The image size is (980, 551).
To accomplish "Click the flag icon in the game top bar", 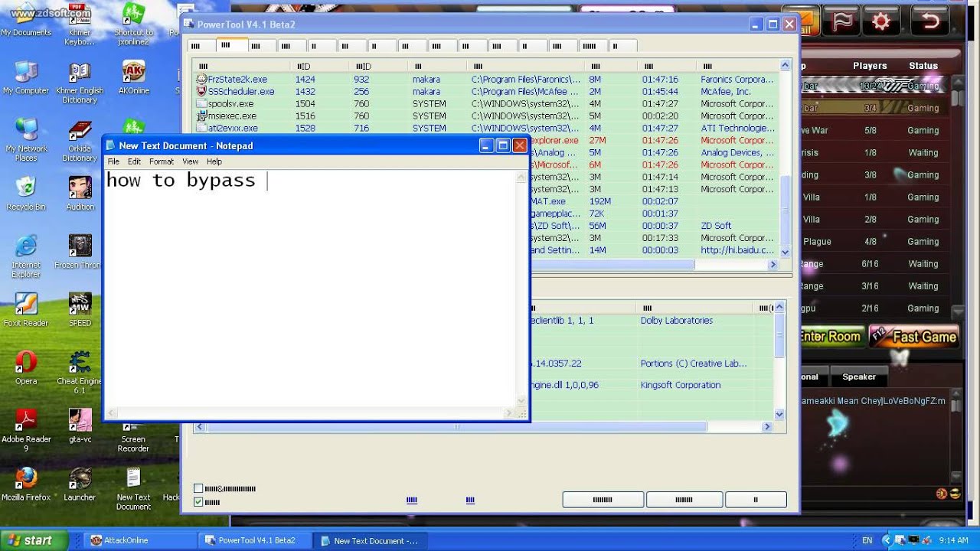I will [x=843, y=21].
